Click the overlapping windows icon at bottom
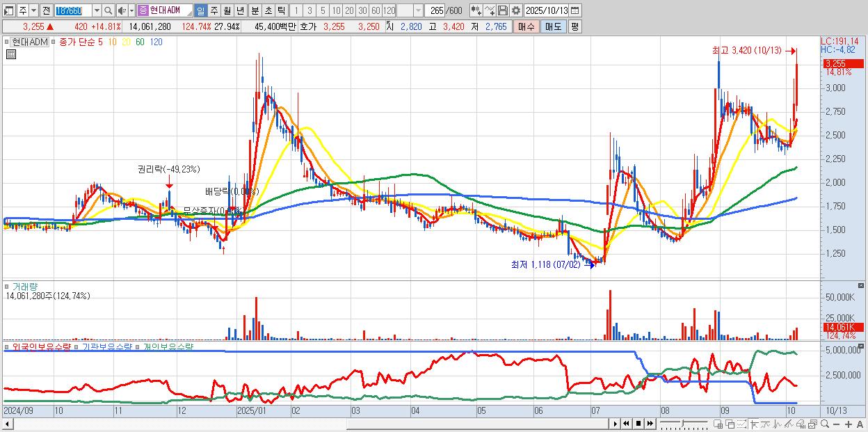 [730, 424]
